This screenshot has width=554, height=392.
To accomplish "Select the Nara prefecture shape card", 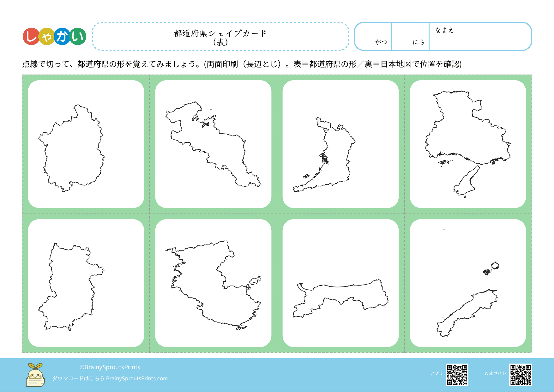I will pyautogui.click(x=86, y=283).
